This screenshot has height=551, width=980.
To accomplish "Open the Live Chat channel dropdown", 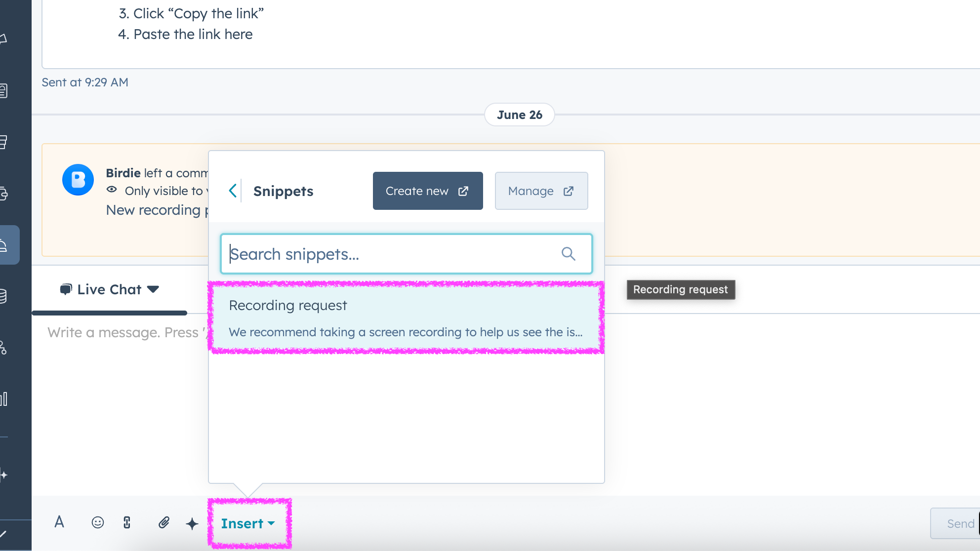I will (x=110, y=289).
